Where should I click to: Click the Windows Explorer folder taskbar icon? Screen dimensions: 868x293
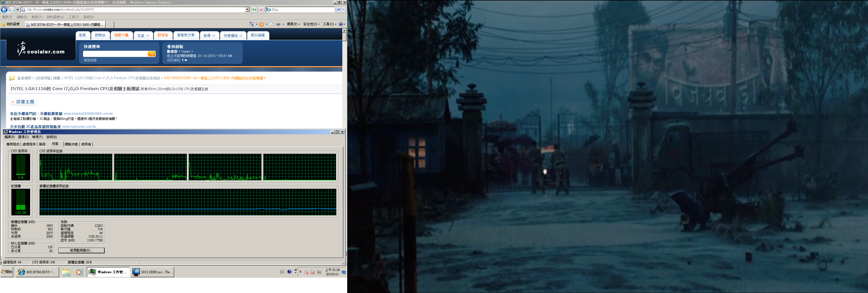pyautogui.click(x=66, y=272)
